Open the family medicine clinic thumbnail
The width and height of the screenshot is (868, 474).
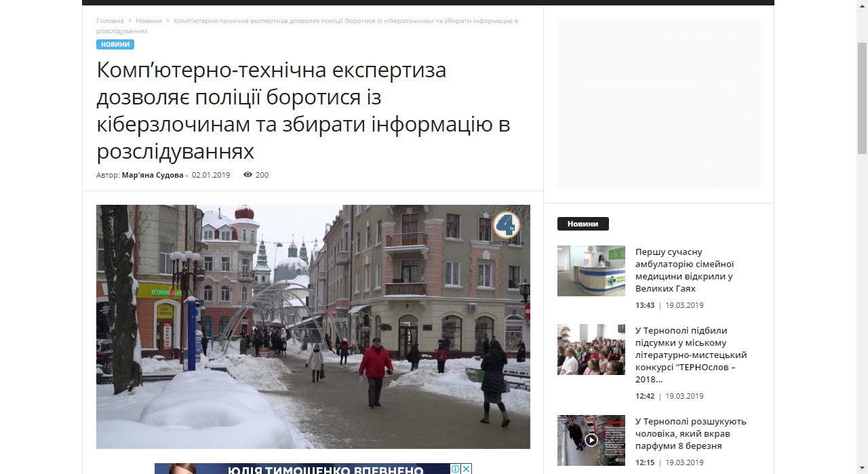591,271
